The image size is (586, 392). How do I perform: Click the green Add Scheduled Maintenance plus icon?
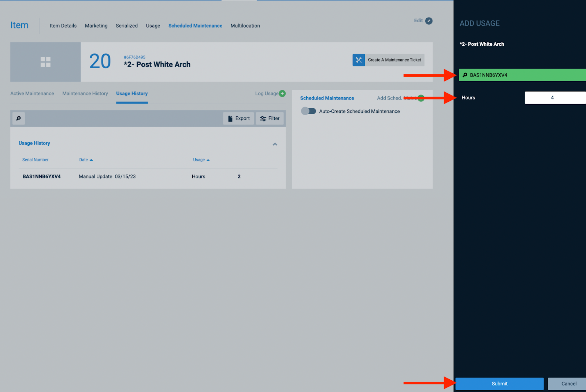pyautogui.click(x=420, y=98)
